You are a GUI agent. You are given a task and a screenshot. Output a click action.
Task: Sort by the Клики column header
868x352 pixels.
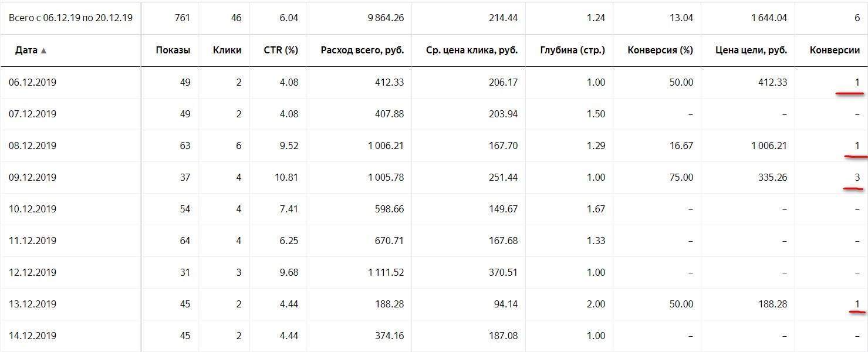pos(227,50)
